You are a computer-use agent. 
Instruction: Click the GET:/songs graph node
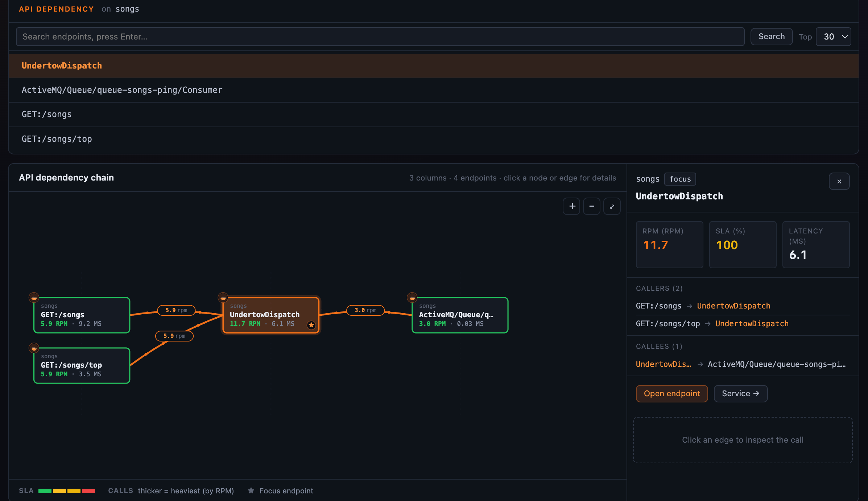click(82, 315)
